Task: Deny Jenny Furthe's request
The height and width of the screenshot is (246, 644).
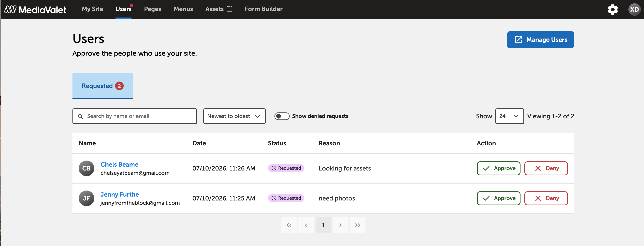Action: click(546, 198)
